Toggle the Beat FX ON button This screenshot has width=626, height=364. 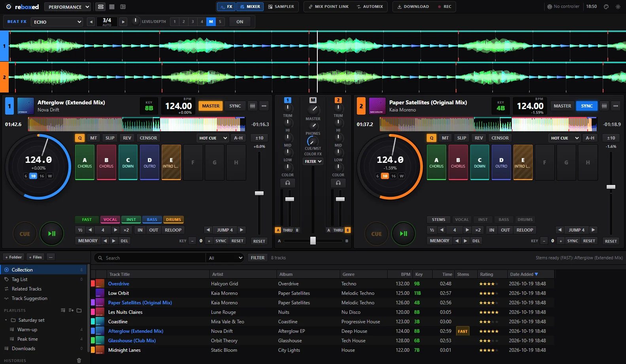[240, 22]
